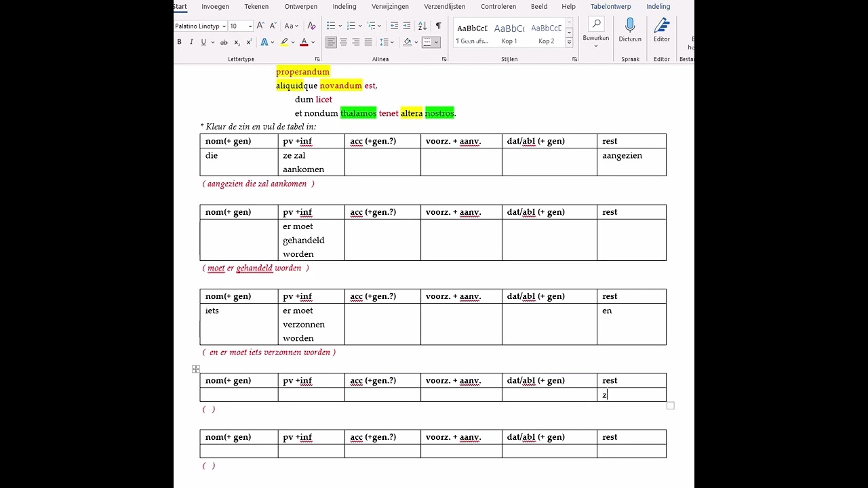This screenshot has height=488, width=868.
Task: Increase font size with the grow font icon
Action: click(x=260, y=26)
